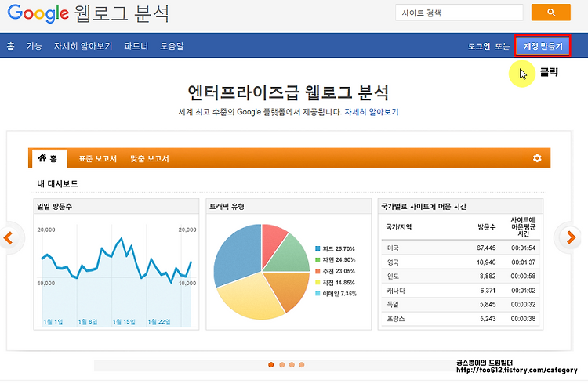Viewport: 588px width, 387px height.
Task: Click the 내 대시보드 heading
Action: [57, 183]
